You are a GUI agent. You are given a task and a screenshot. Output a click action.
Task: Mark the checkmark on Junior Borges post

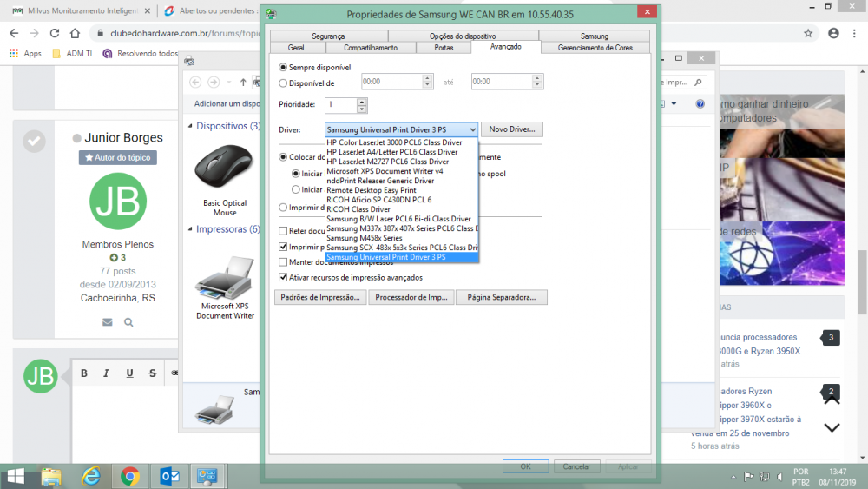pos(34,142)
